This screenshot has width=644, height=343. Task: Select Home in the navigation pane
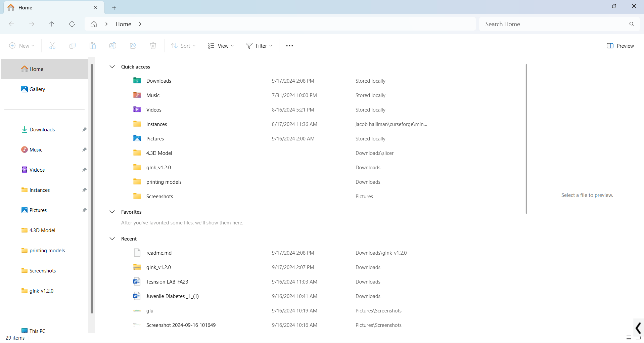click(45, 69)
